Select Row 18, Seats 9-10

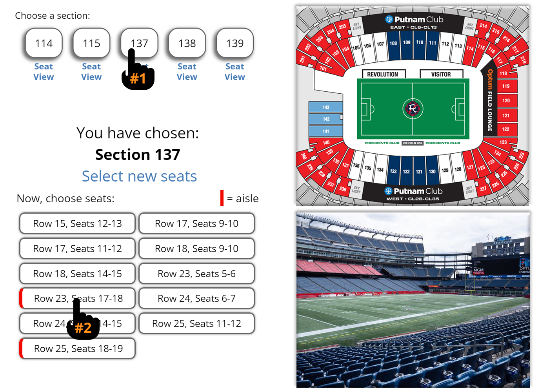196,248
